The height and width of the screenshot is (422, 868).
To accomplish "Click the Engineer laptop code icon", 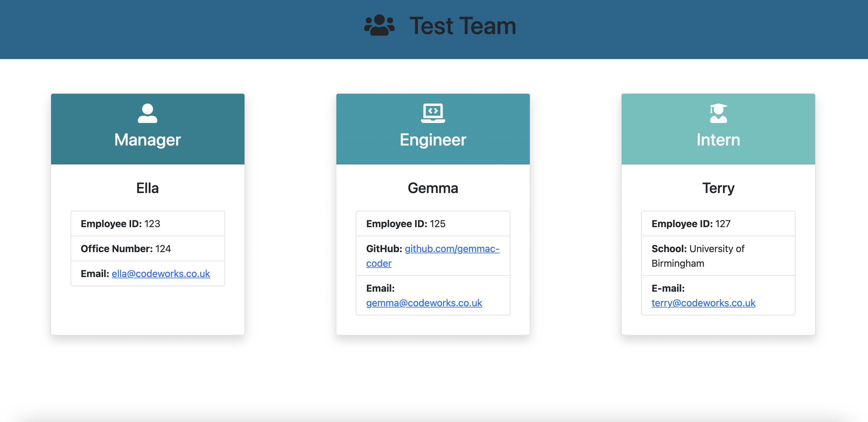I will point(433,113).
